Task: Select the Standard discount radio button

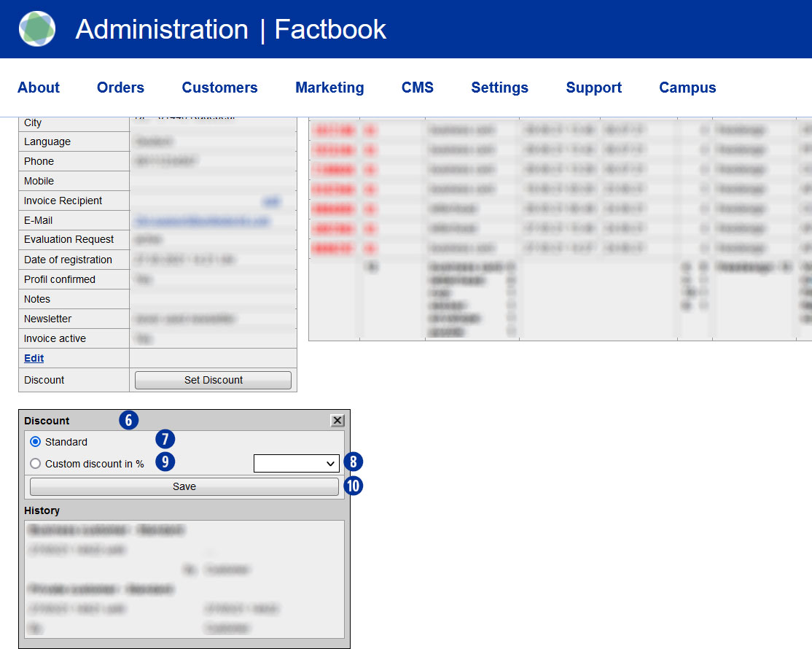Action: click(x=36, y=442)
